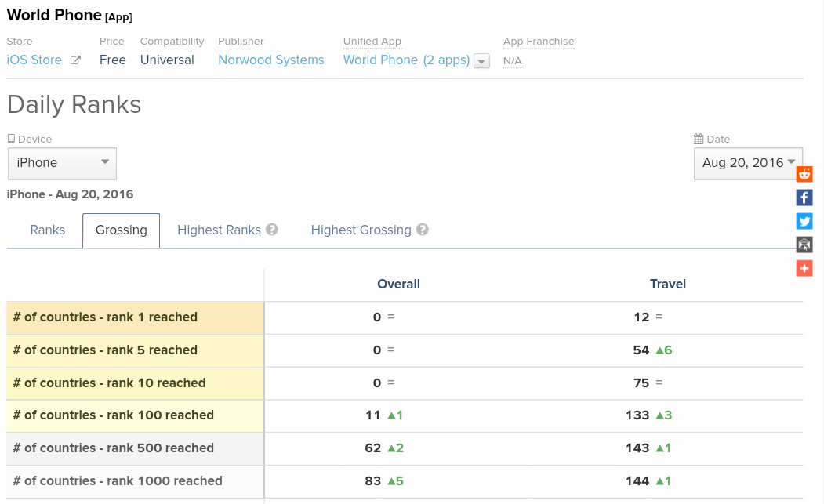
Task: Open the Highest Ranks tab
Action: [x=219, y=230]
